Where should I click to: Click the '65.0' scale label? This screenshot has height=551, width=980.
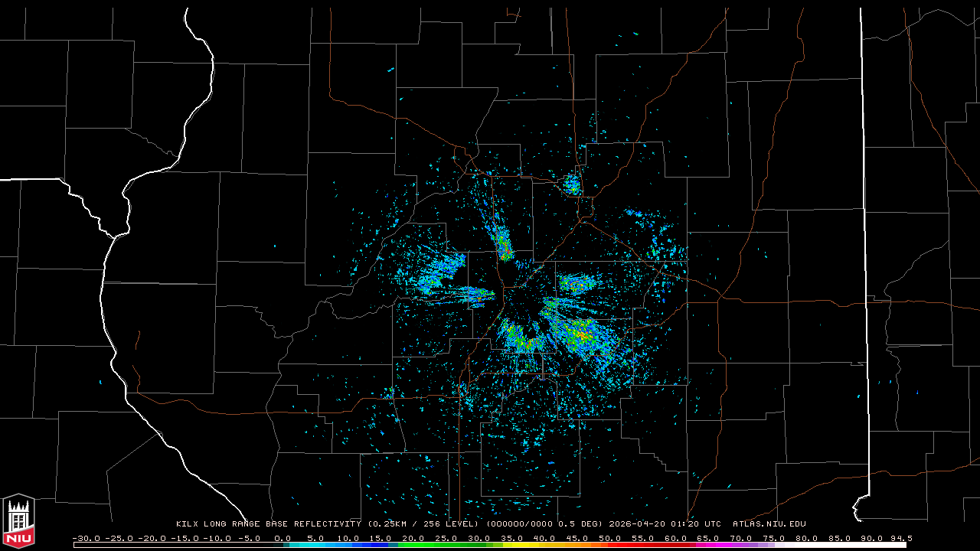(x=709, y=538)
